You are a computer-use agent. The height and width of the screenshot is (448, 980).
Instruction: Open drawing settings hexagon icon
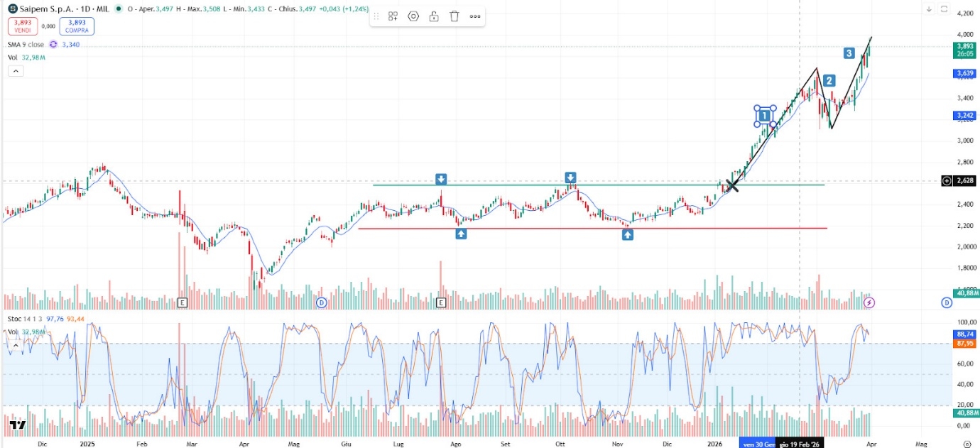413,16
